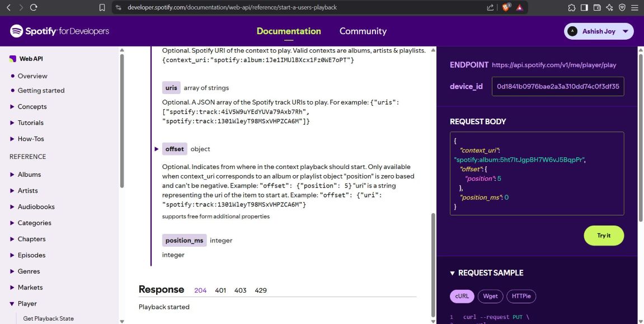The image size is (644, 324).
Task: Click the device_id input field
Action: pyautogui.click(x=558, y=87)
